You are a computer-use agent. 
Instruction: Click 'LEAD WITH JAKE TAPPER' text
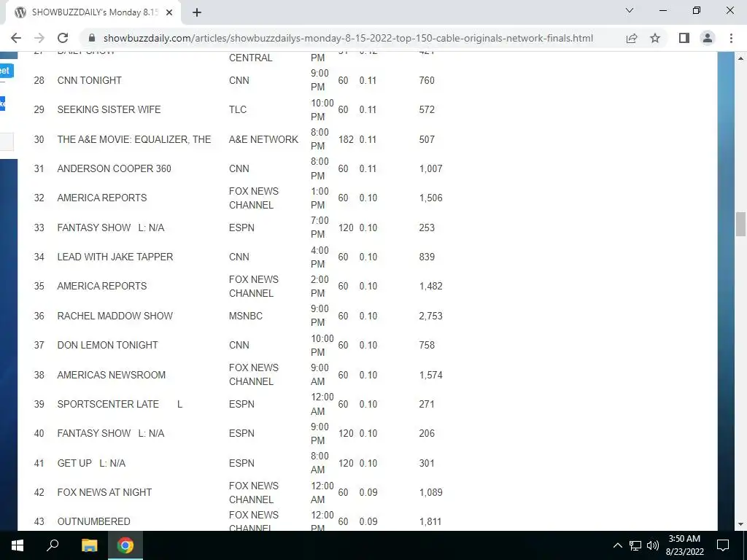coord(115,257)
